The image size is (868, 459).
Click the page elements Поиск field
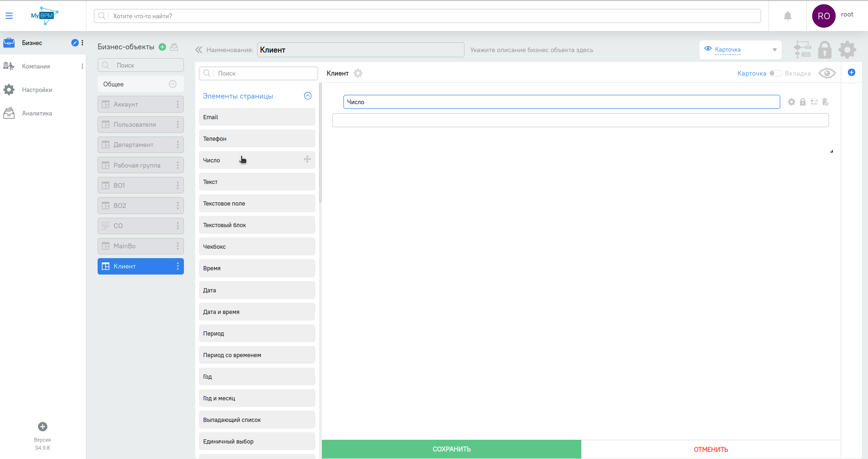[x=259, y=73]
